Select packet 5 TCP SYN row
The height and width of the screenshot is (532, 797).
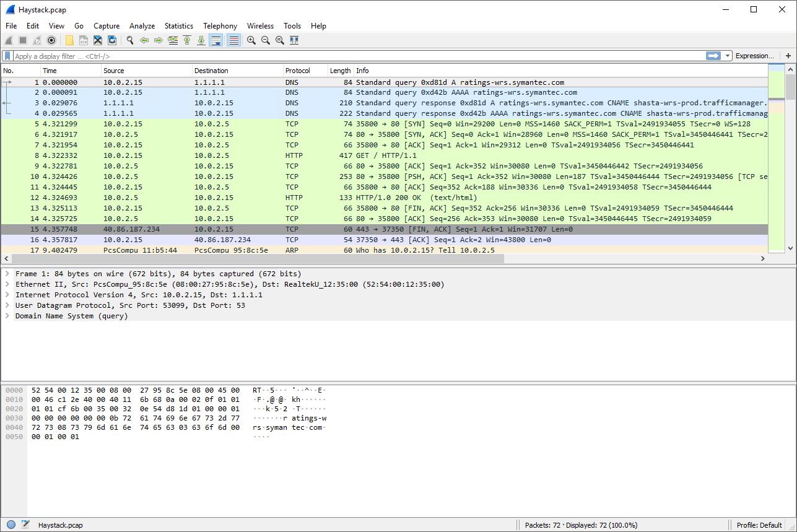pos(384,124)
